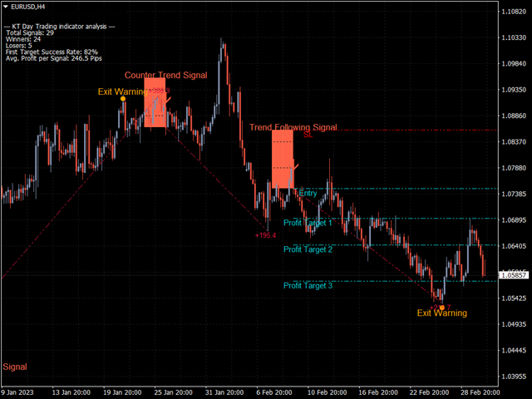
Task: Click Avg. Profit per Signal 246.5 Pips
Action: (53, 58)
